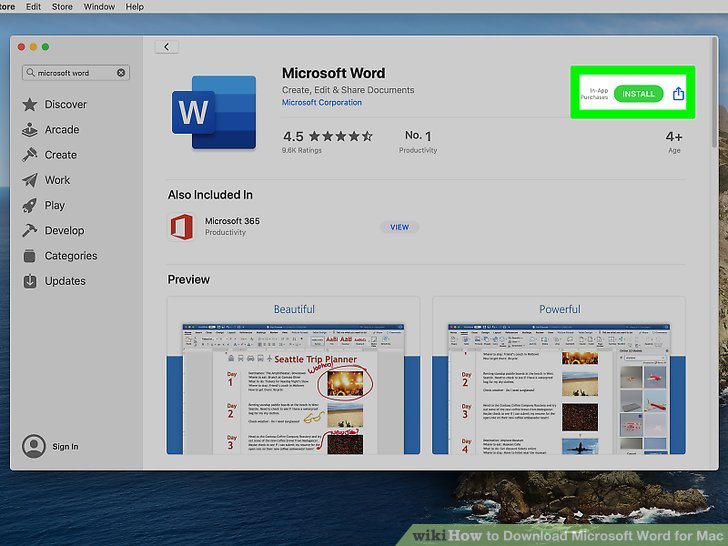Click the 4.5 star rating

click(x=328, y=136)
